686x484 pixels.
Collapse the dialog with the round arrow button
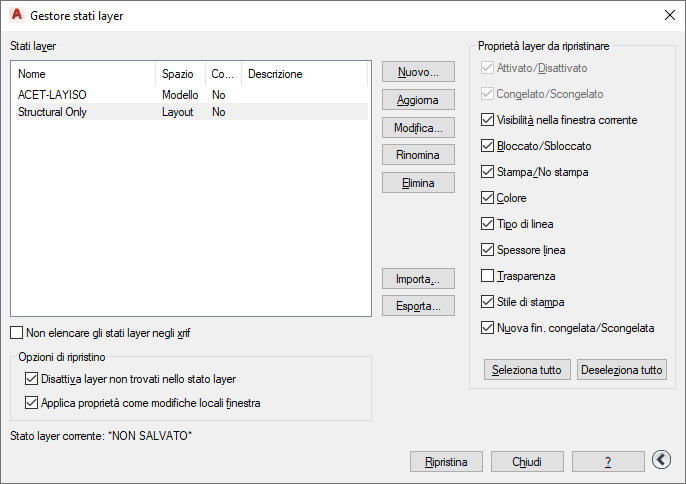click(x=660, y=459)
